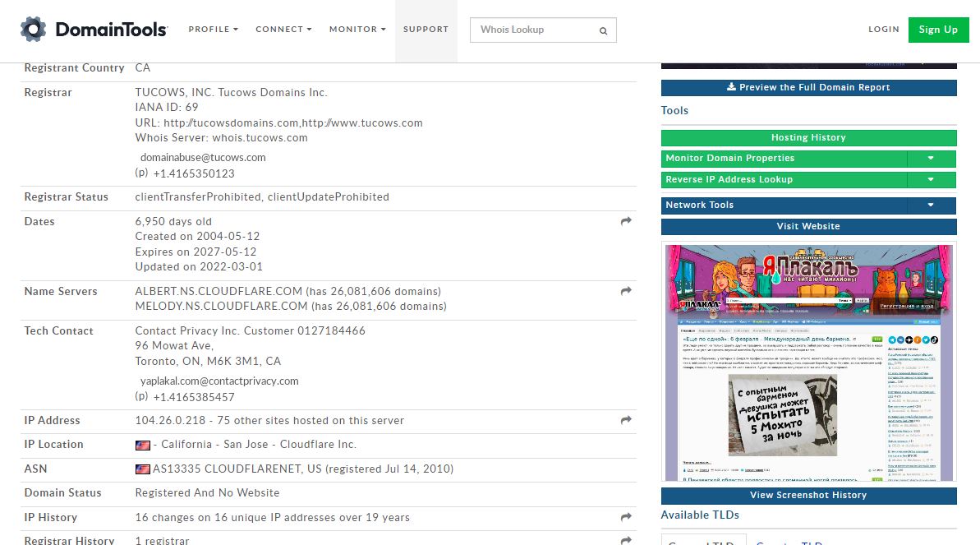Click the 'Toronto, ON, M6K 3M1, CA' address text

(x=208, y=362)
